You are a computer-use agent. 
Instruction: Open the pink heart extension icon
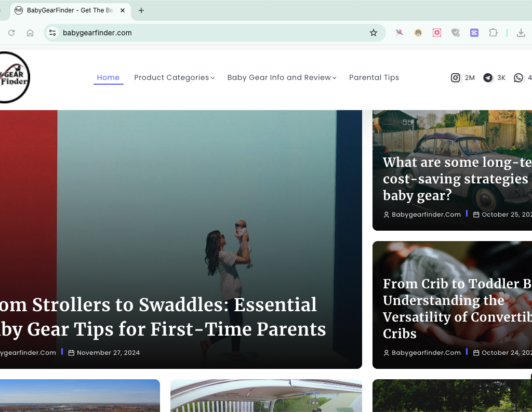(436, 32)
